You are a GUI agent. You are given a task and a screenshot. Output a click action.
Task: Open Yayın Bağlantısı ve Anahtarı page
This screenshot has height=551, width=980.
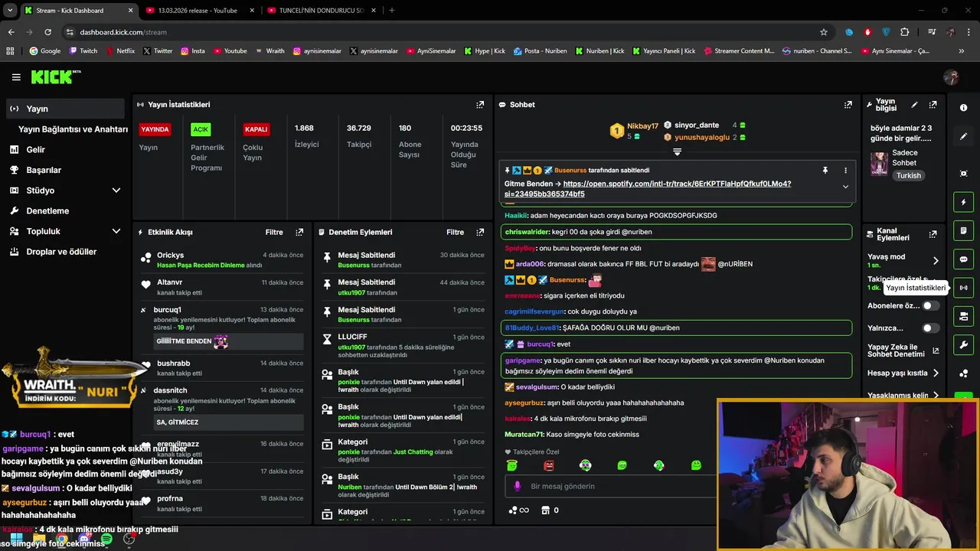[73, 129]
